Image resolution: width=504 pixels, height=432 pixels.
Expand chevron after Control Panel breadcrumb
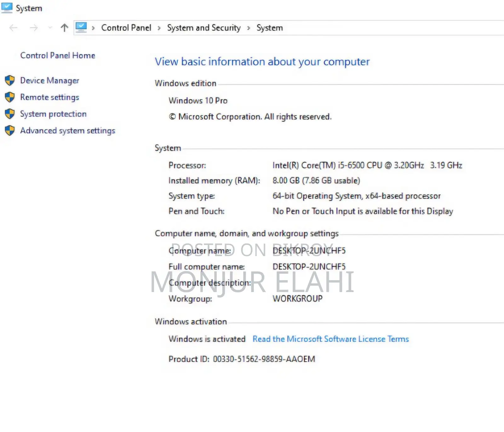159,28
